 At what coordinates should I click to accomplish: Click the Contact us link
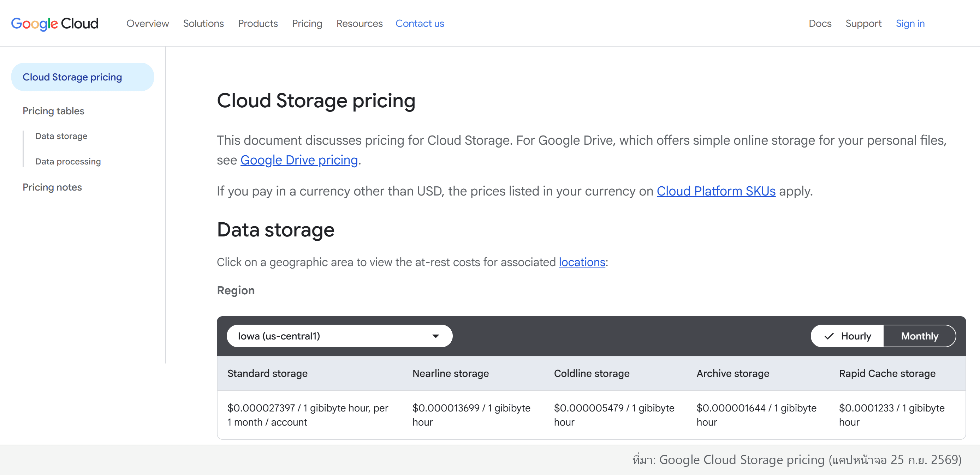pos(420,24)
